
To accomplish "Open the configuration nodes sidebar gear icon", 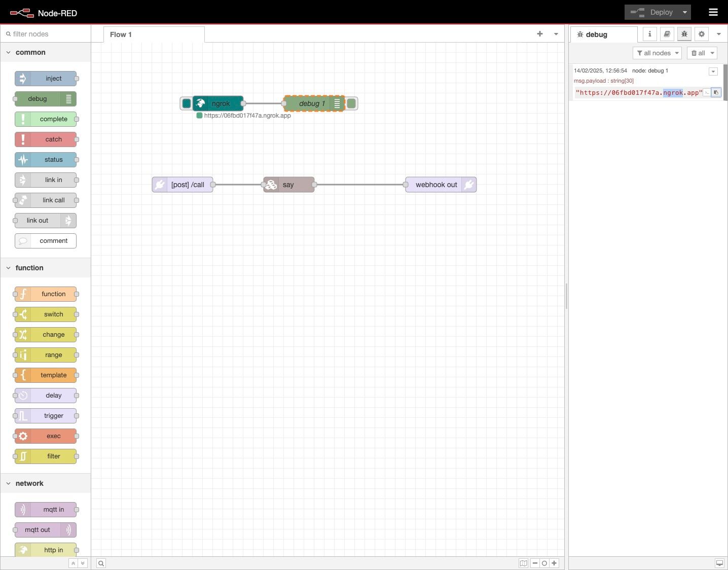I will coord(701,34).
